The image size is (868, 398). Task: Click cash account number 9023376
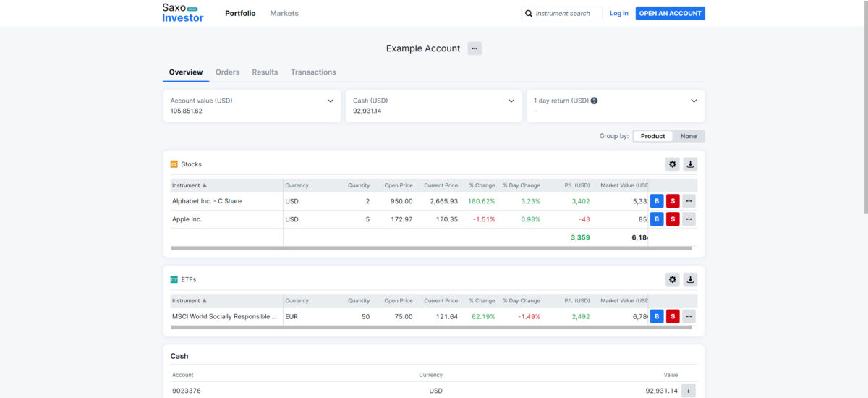pos(187,391)
